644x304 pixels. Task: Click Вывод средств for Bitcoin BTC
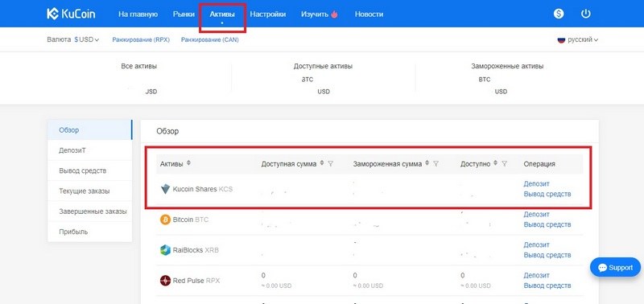click(547, 224)
